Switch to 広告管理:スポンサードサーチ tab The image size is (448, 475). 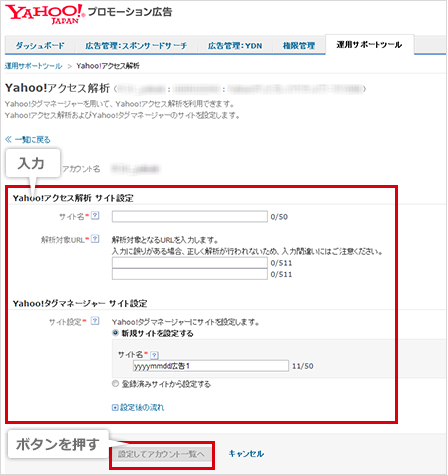pyautogui.click(x=136, y=46)
